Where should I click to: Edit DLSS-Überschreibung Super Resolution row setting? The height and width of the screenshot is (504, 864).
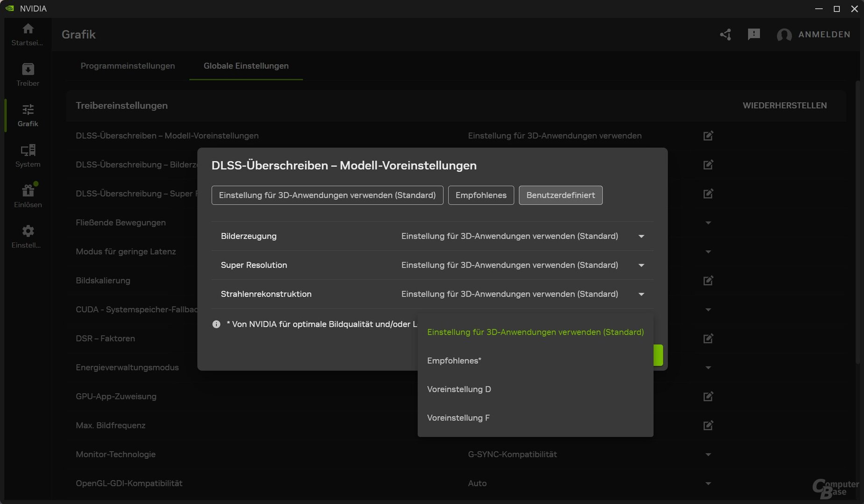coord(708,194)
